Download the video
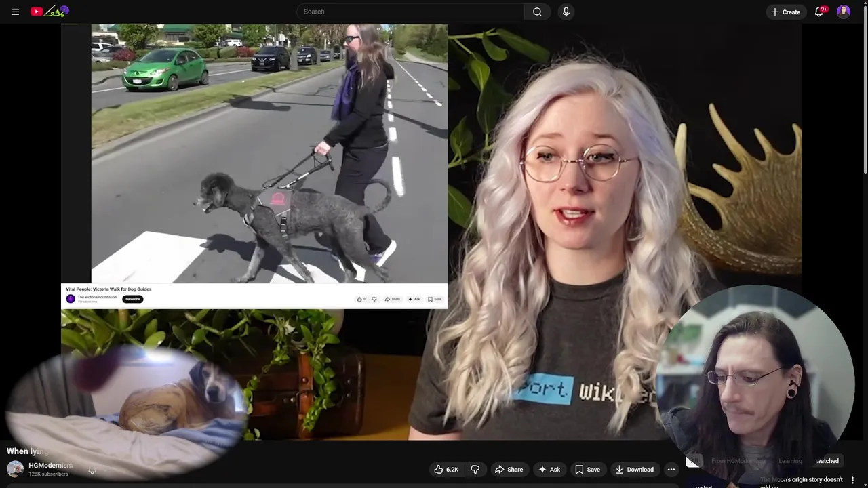The image size is (868, 488). [635, 469]
